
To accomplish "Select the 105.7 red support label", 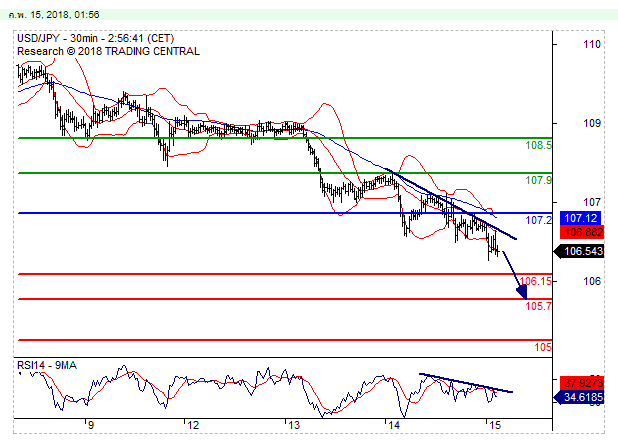I will click(x=538, y=306).
